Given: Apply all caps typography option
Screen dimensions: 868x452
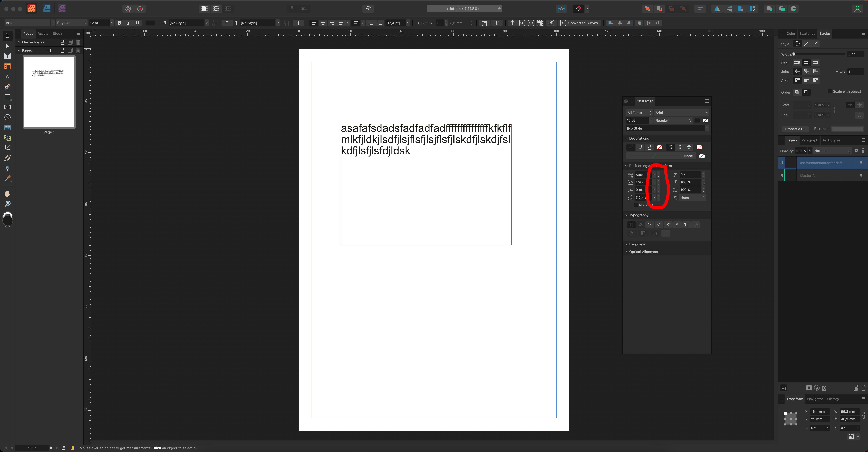Looking at the screenshot, I should click(x=686, y=225).
